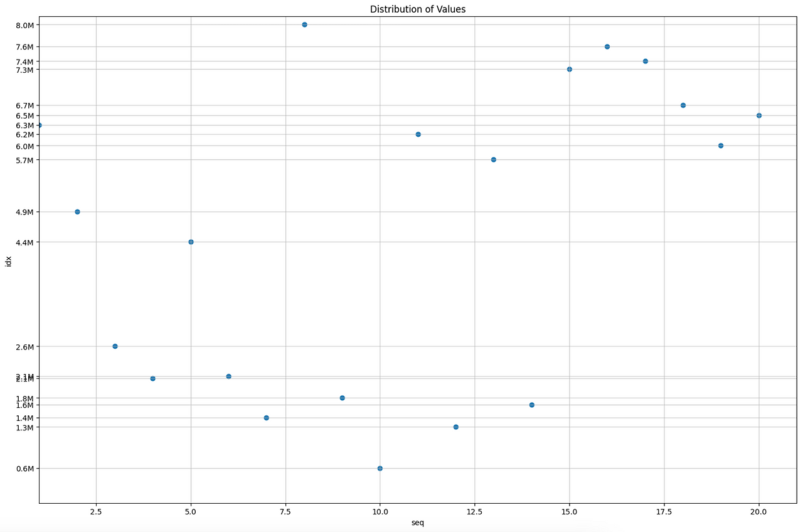
Task: Click the scatter dot at seq 18, 6.7M
Action: (683, 105)
